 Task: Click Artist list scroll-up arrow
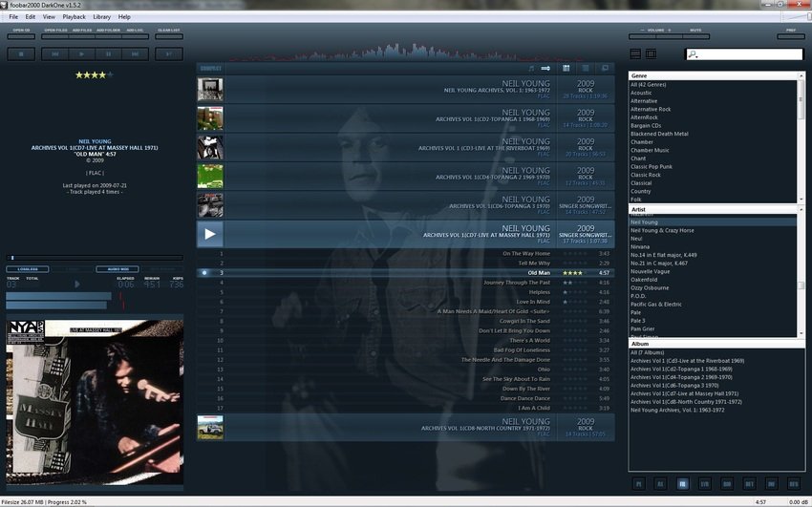[801, 209]
